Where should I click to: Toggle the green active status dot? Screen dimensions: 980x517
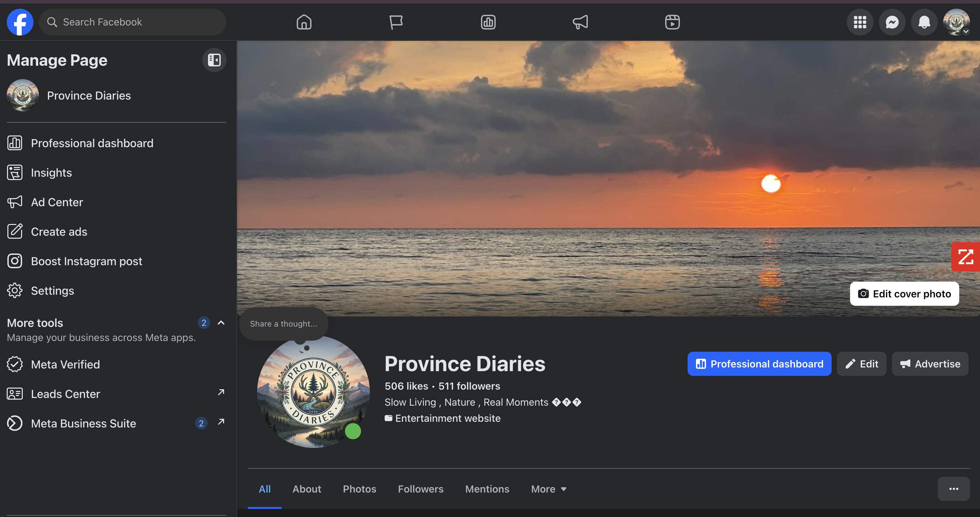click(353, 431)
